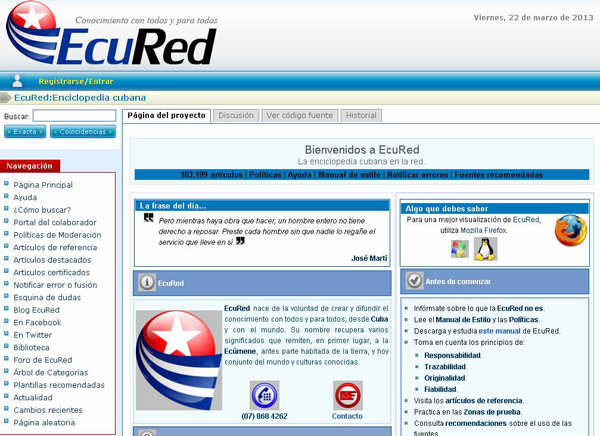The width and height of the screenshot is (600, 436).
Task: Click the info icon in the EcuRed section header
Action: (x=147, y=283)
